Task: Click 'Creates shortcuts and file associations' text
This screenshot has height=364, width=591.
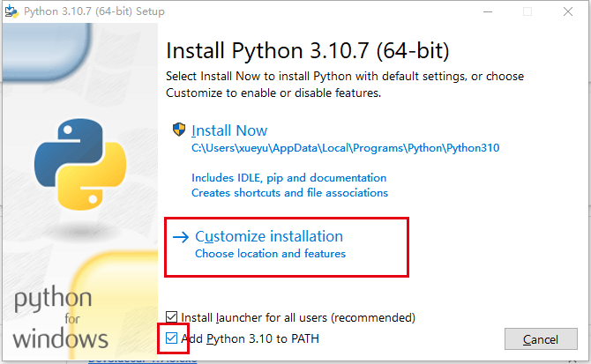Action: [x=289, y=193]
